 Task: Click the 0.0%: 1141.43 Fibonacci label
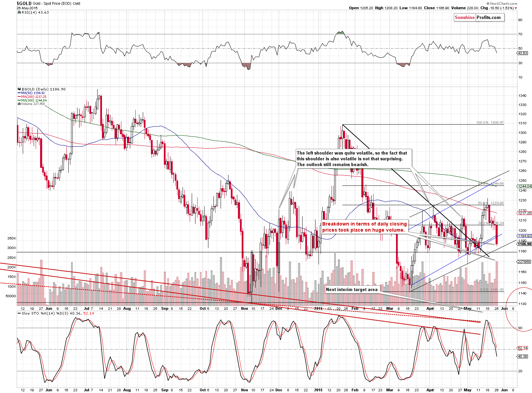[x=492, y=290]
